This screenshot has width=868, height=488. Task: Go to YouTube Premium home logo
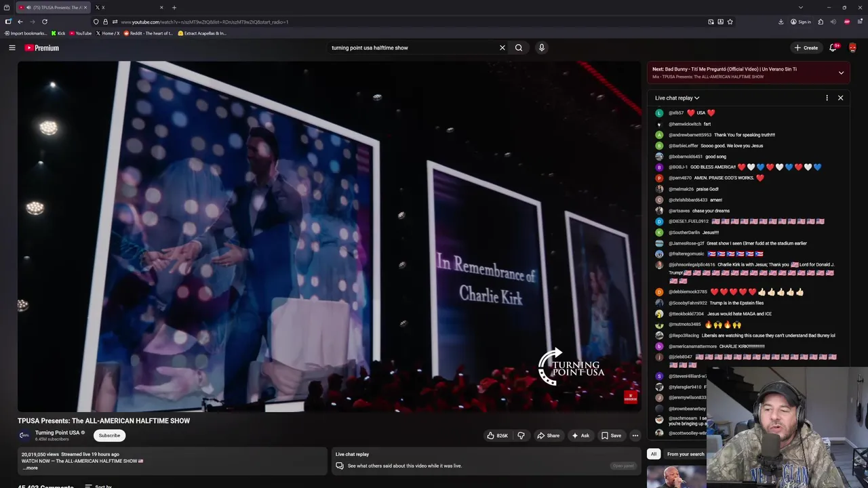click(42, 47)
